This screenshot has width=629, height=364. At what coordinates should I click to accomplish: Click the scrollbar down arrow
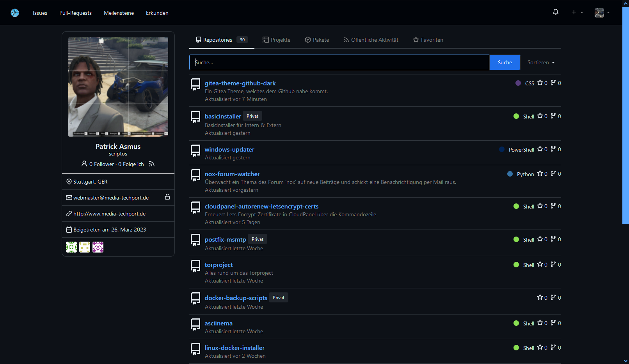[625, 361]
